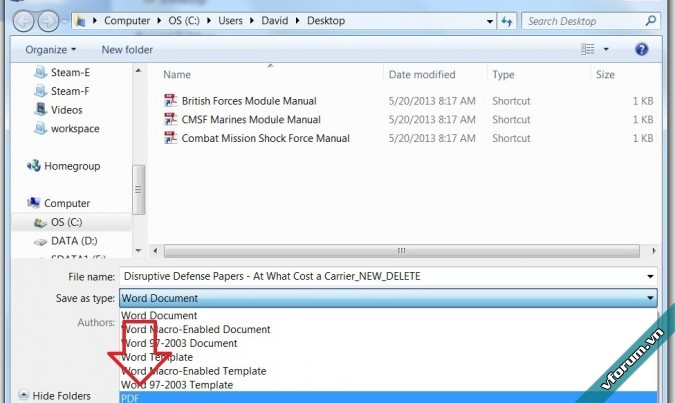The width and height of the screenshot is (675, 403).
Task: Click the Steam-F library icon
Action: (x=40, y=91)
